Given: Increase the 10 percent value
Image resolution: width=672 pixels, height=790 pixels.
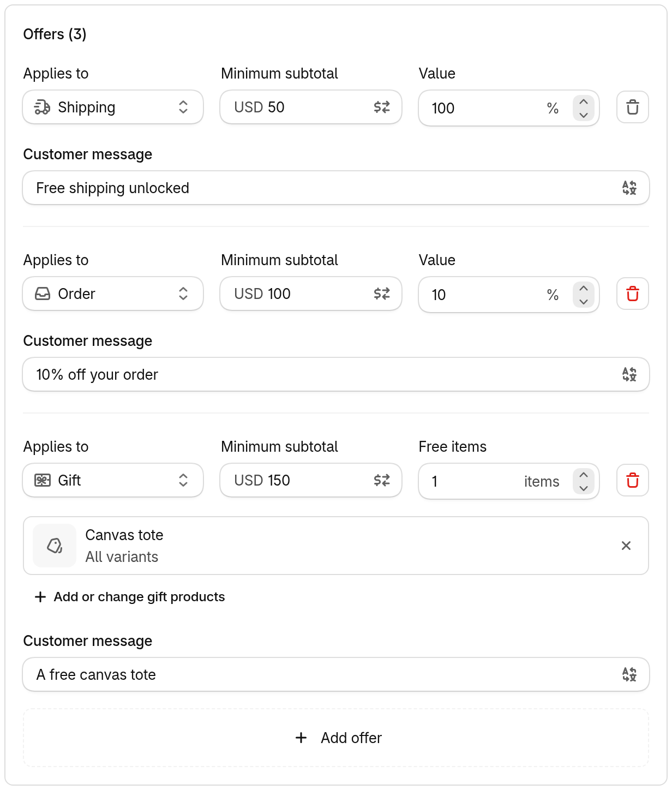Looking at the screenshot, I should [x=584, y=288].
